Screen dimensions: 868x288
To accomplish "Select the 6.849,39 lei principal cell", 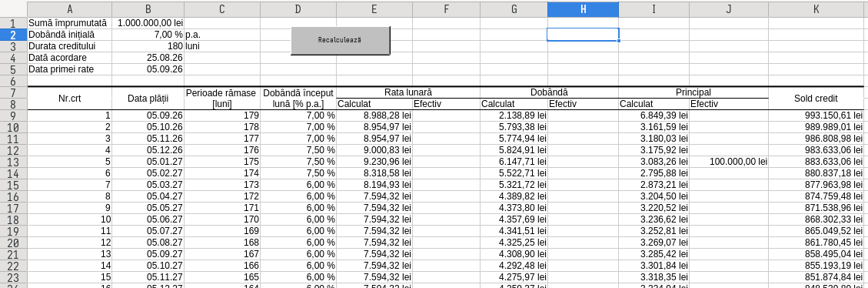I will click(653, 116).
